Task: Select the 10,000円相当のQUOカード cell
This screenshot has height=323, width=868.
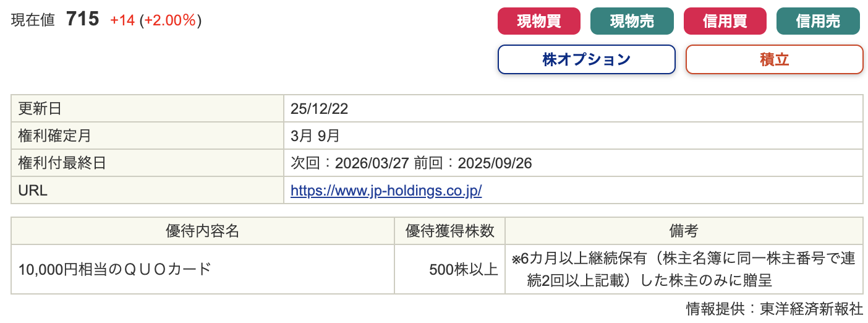Action: click(x=115, y=269)
